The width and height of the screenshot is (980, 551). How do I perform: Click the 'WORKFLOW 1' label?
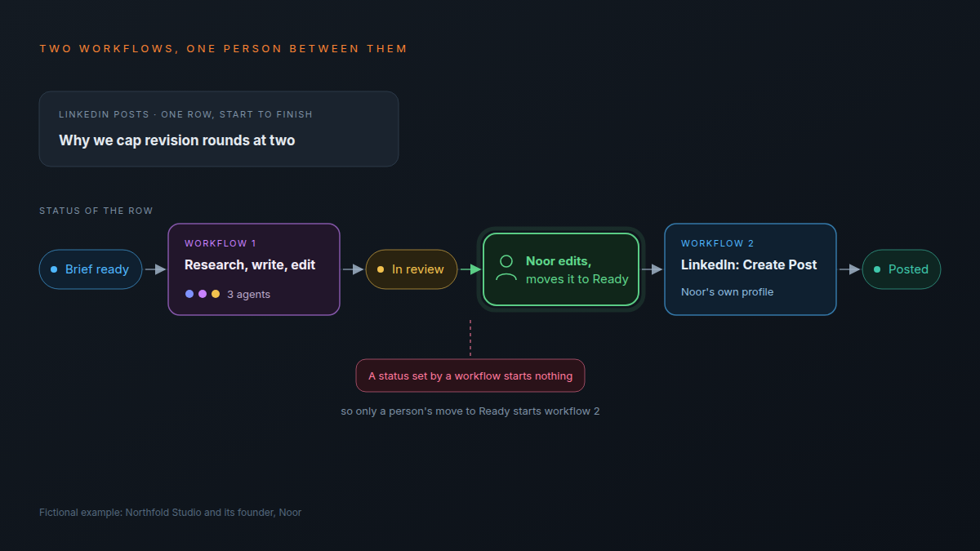tap(220, 243)
